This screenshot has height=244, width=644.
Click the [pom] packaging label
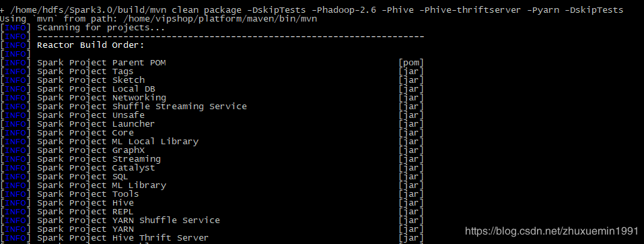(x=411, y=63)
